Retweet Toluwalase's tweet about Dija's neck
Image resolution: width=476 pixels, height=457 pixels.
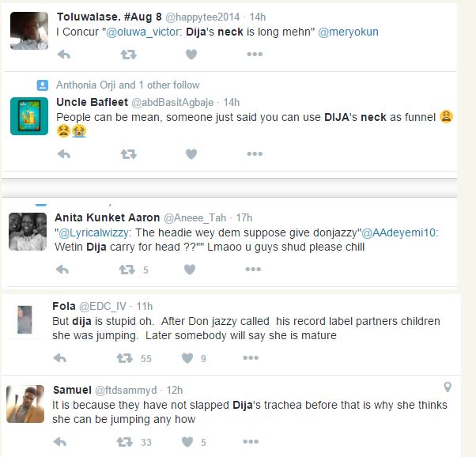coord(128,55)
